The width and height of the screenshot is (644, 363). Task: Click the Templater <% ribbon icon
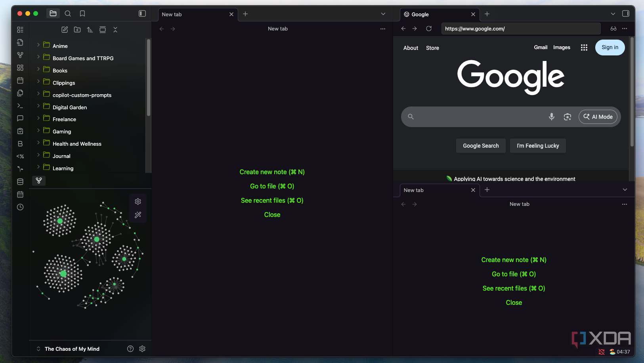click(x=20, y=156)
